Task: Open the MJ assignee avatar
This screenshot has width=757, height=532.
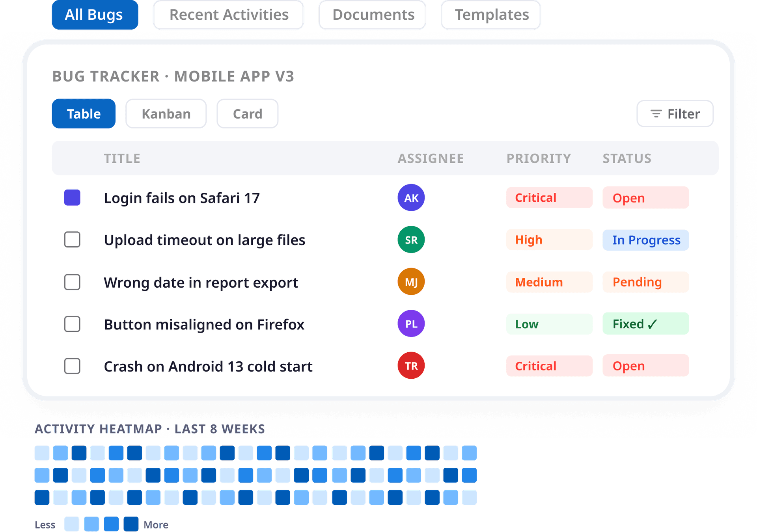Action: click(411, 282)
